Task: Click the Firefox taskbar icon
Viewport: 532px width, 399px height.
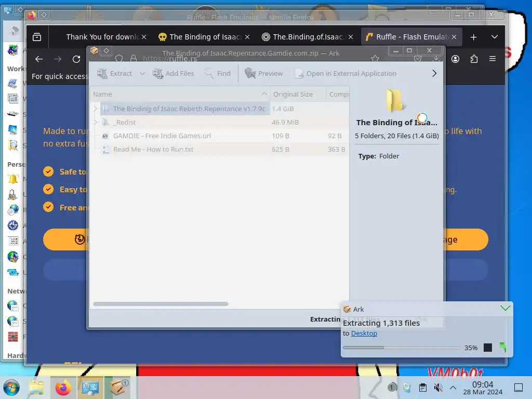Action: 63,388
